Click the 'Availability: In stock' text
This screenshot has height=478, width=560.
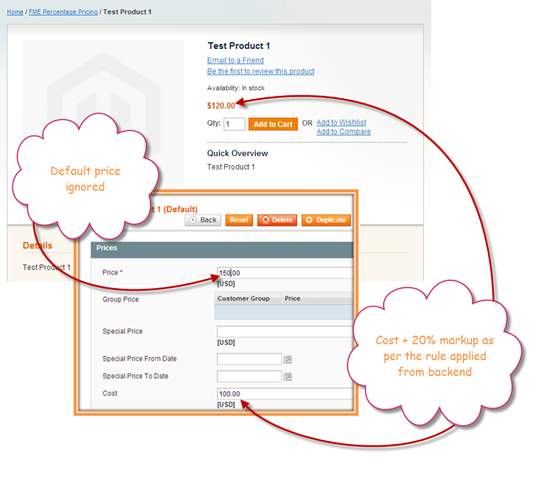point(236,88)
